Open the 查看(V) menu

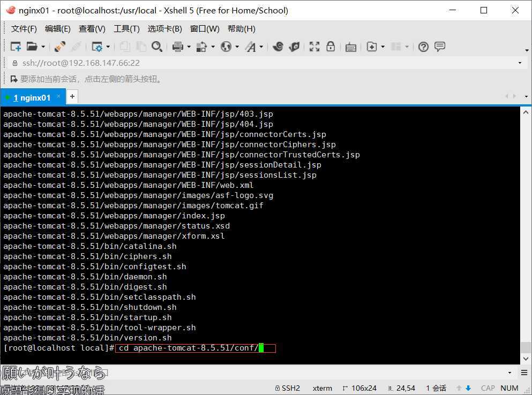pos(92,29)
